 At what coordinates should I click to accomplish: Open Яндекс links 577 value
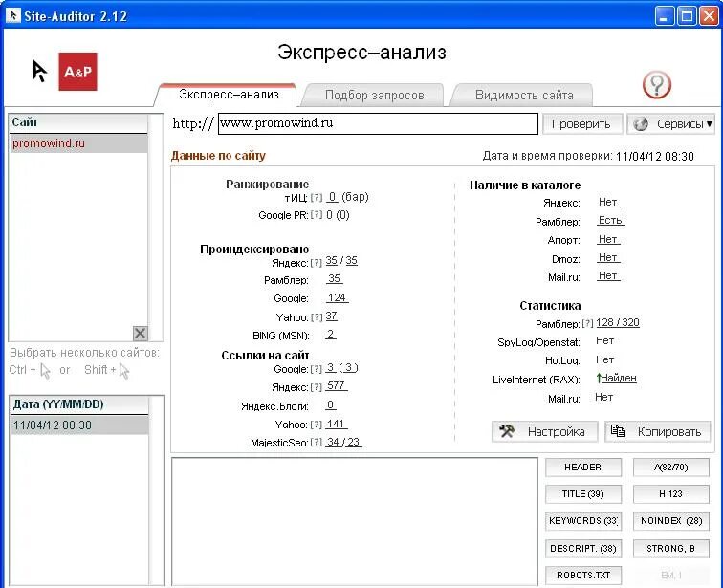[336, 385]
